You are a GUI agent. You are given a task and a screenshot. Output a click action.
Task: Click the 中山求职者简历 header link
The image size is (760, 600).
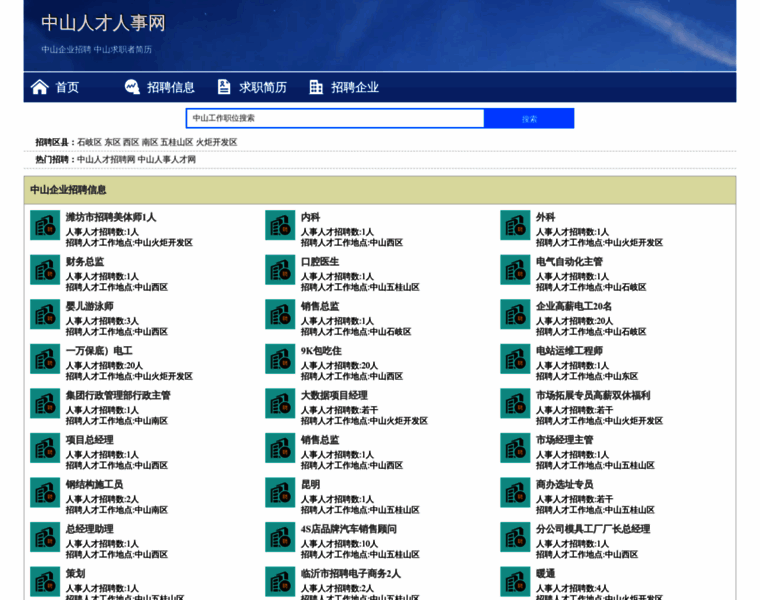123,49
